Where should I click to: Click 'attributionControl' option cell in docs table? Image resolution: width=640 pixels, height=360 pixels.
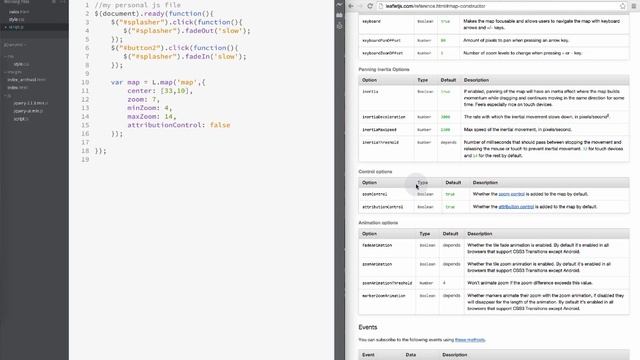click(382, 207)
